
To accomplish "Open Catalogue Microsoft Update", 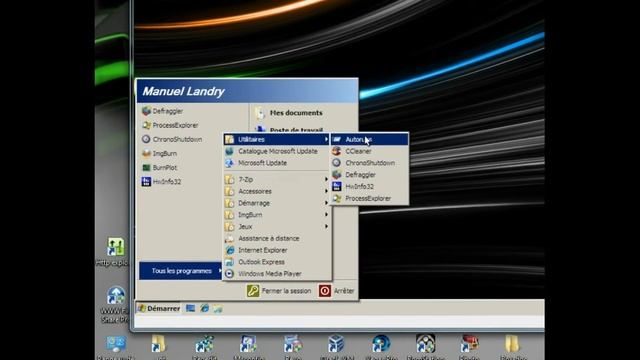I will (x=277, y=151).
